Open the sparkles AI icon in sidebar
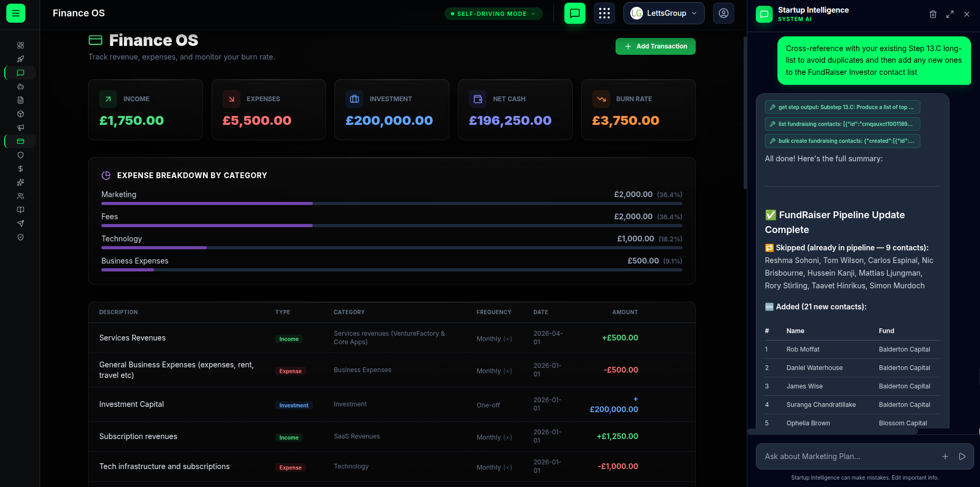The width and height of the screenshot is (980, 487). 21,182
